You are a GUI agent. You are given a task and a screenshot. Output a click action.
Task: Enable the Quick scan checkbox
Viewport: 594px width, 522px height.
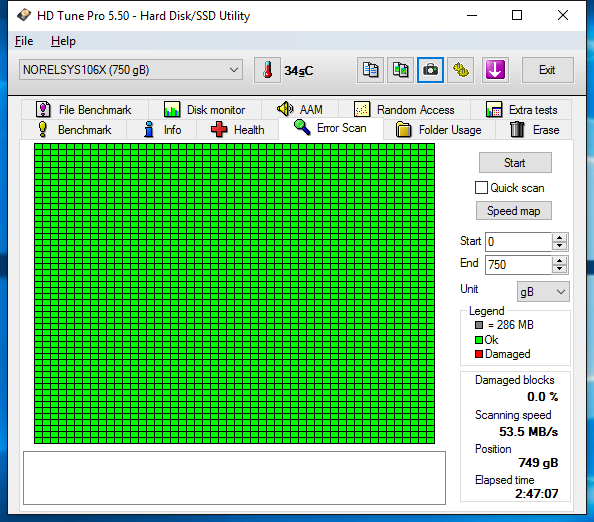click(481, 188)
